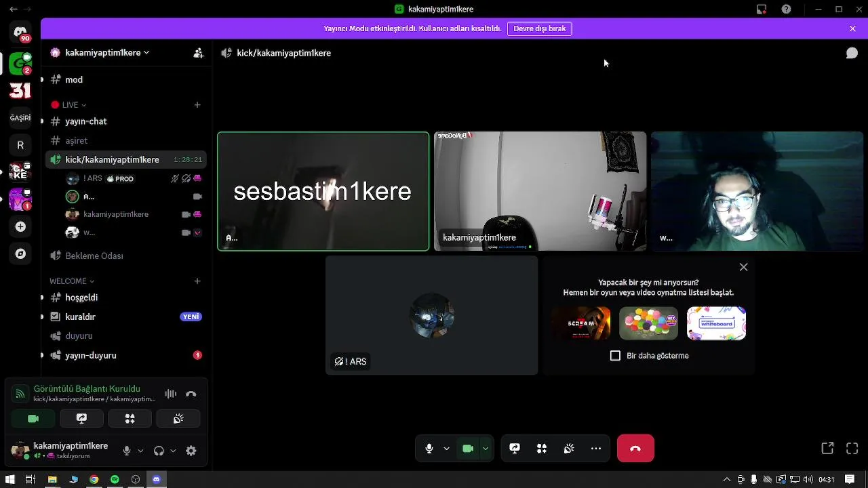
Task: Collapse the LIVE category
Action: [x=68, y=105]
